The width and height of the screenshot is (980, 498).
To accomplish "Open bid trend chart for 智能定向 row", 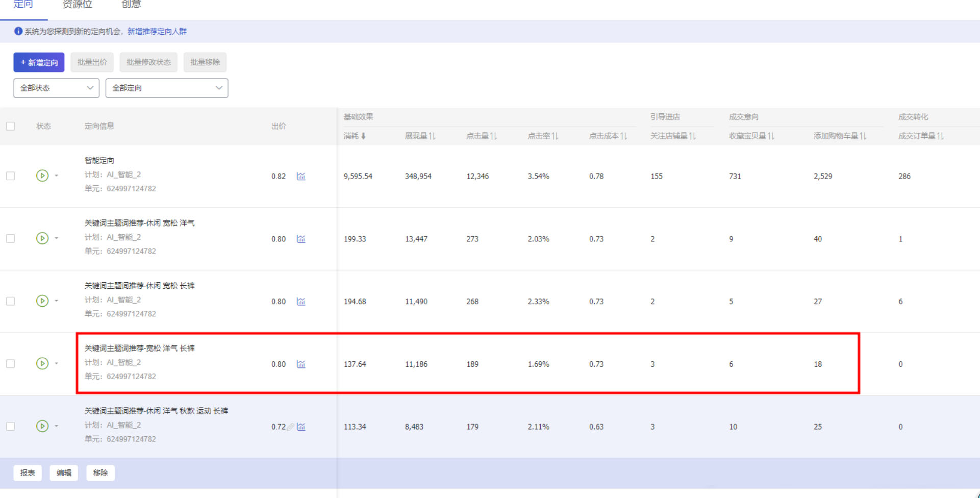I will 301,176.
